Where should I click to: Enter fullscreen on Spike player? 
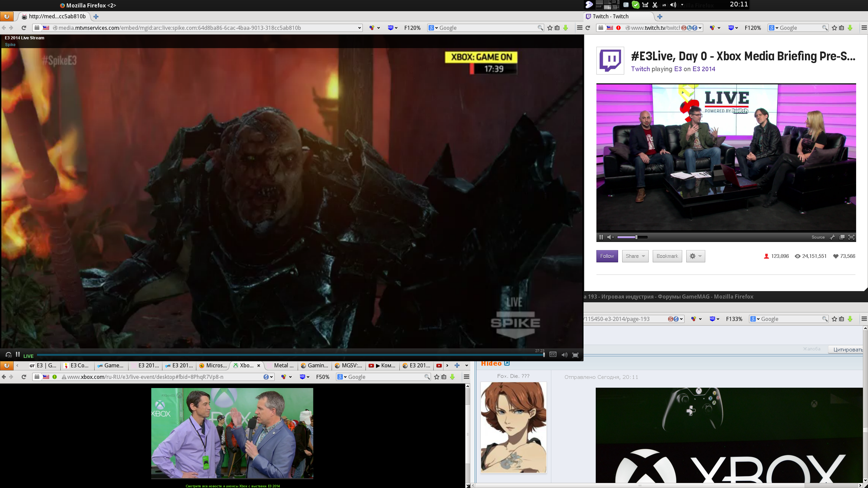click(575, 355)
